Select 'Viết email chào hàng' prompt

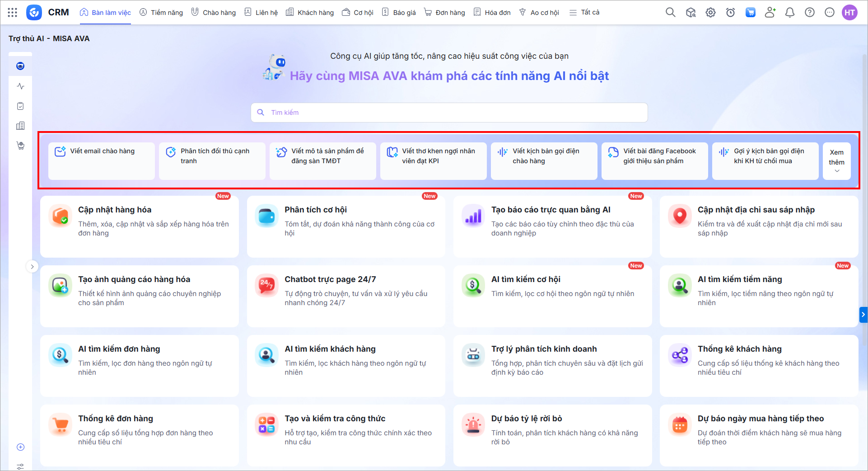point(102,161)
